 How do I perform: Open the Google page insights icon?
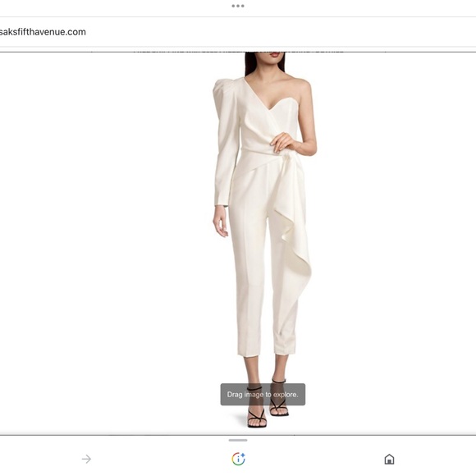pos(238,459)
